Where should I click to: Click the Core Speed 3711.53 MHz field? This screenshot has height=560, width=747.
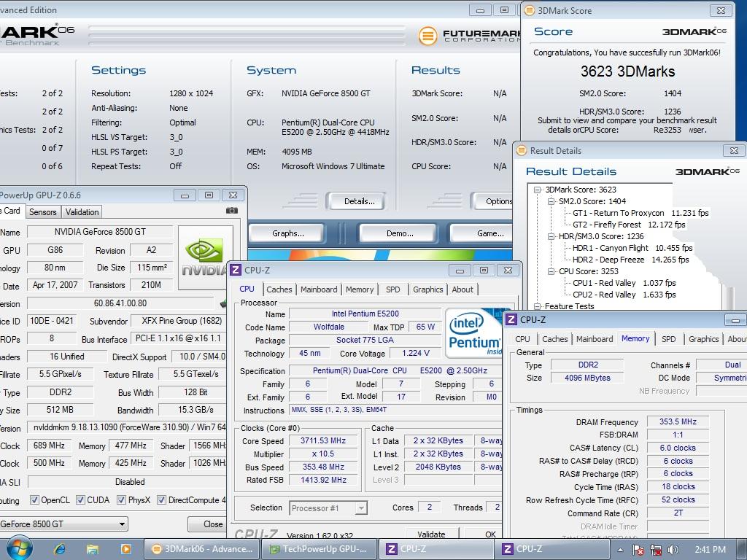[323, 441]
